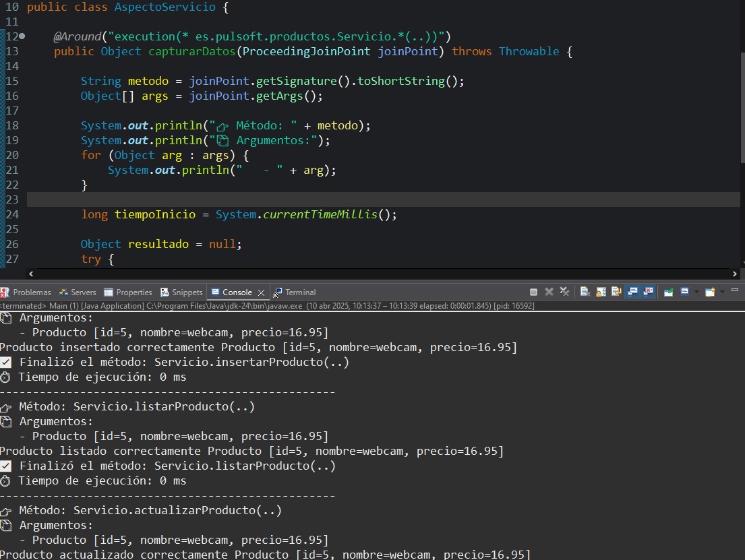Close the Console tab
745x560 pixels.
click(260, 292)
